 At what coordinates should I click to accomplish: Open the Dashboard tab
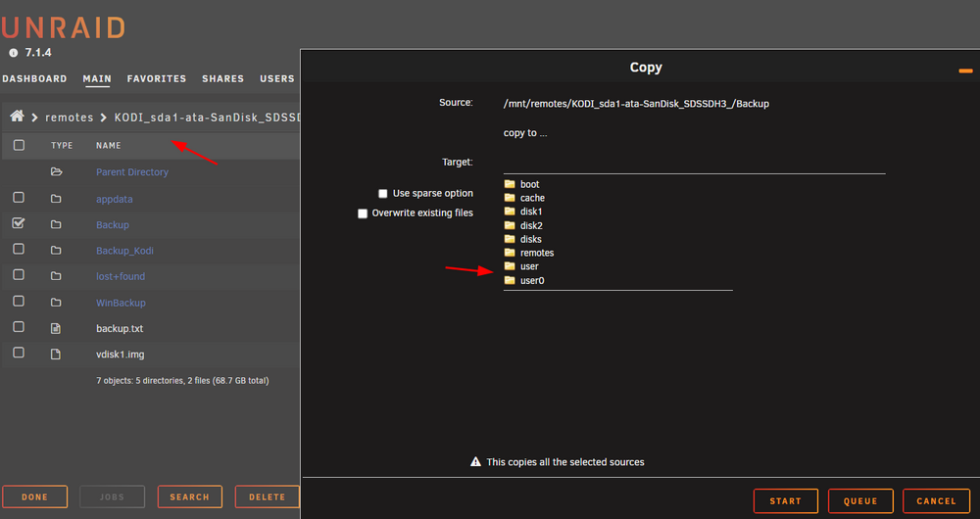click(34, 78)
